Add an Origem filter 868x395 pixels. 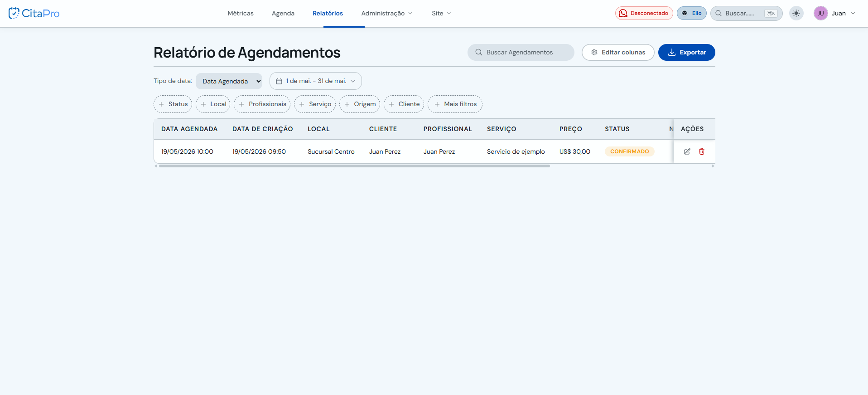(360, 104)
